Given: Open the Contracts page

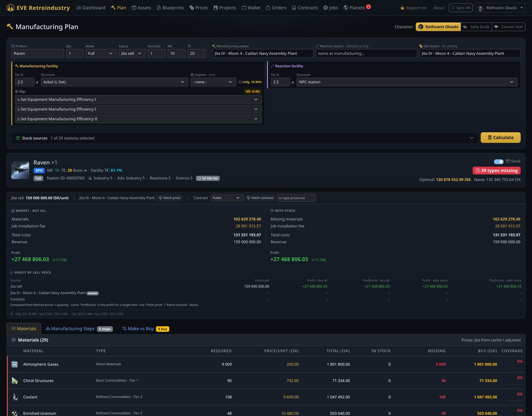Looking at the screenshot, I should click(305, 8).
